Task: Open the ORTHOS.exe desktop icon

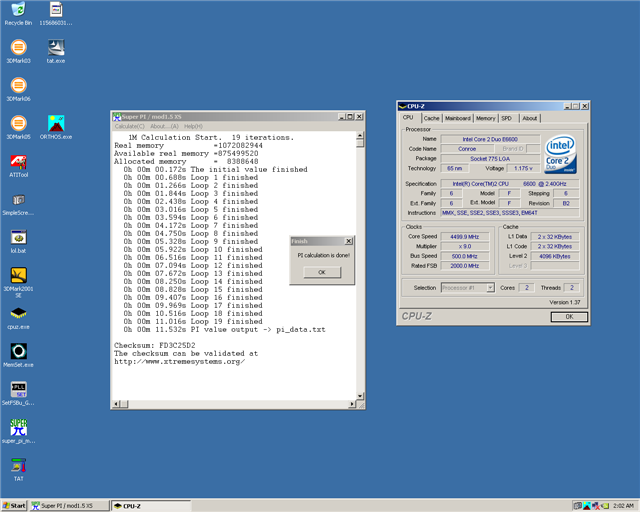Action: click(x=56, y=122)
